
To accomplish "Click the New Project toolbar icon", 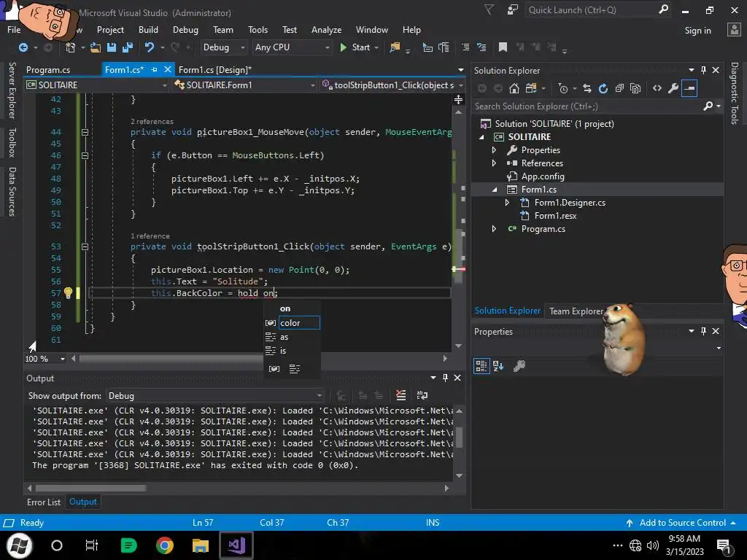I will [71, 47].
